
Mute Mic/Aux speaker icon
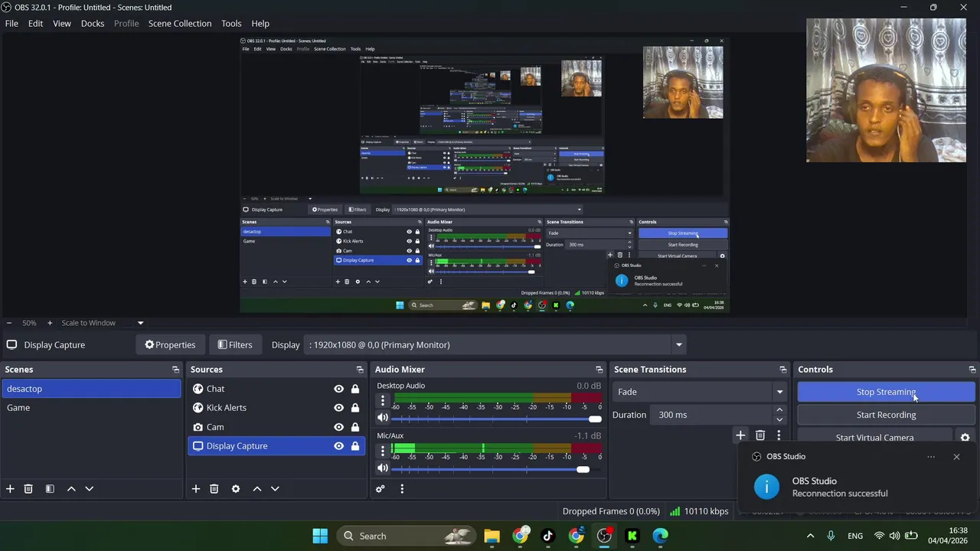click(383, 468)
